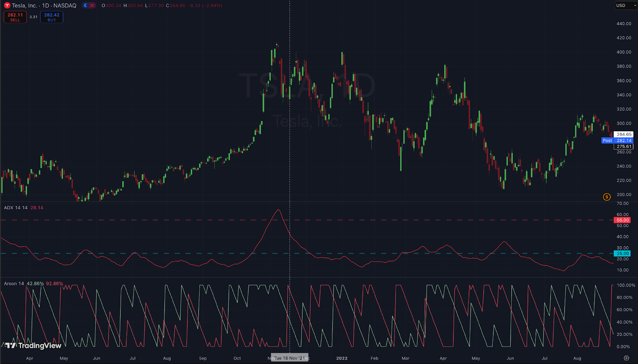
Task: Click the Tesla, Inc. symbol title
Action: [x=44, y=6]
